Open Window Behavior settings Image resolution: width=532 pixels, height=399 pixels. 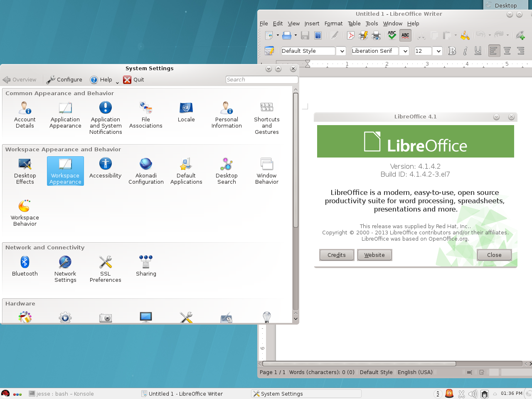point(267,171)
